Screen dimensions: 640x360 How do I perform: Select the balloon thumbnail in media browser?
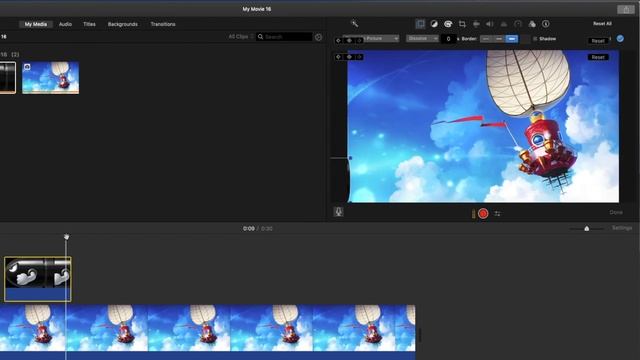(x=51, y=78)
